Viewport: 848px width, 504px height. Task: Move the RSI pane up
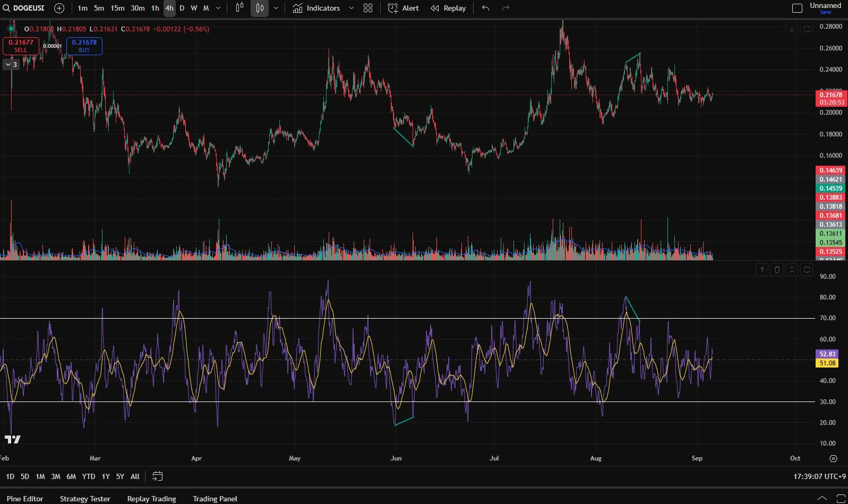(x=762, y=270)
